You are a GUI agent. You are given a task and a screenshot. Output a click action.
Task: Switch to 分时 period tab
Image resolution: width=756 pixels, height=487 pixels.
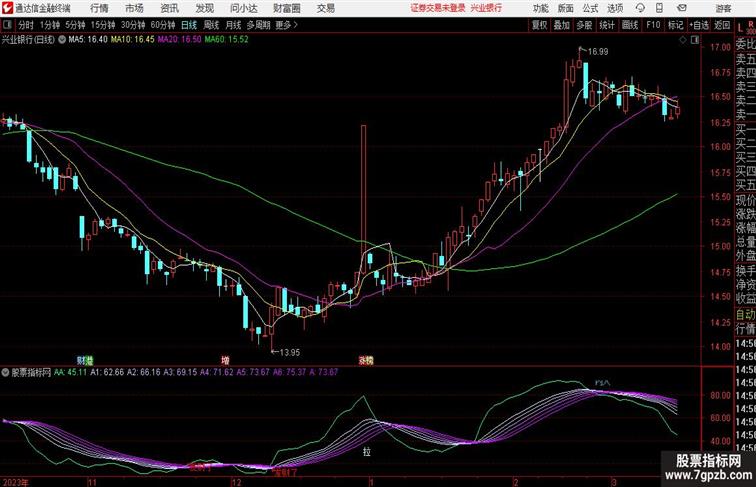point(26,25)
